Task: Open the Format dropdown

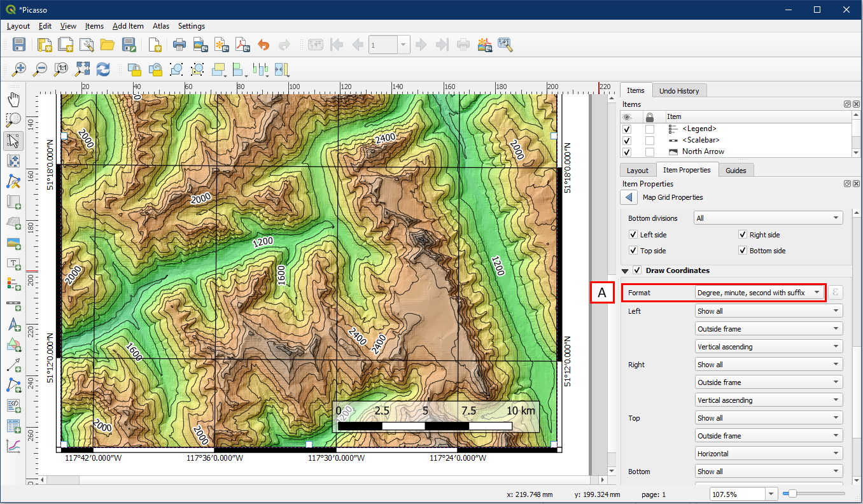Action: (760, 293)
